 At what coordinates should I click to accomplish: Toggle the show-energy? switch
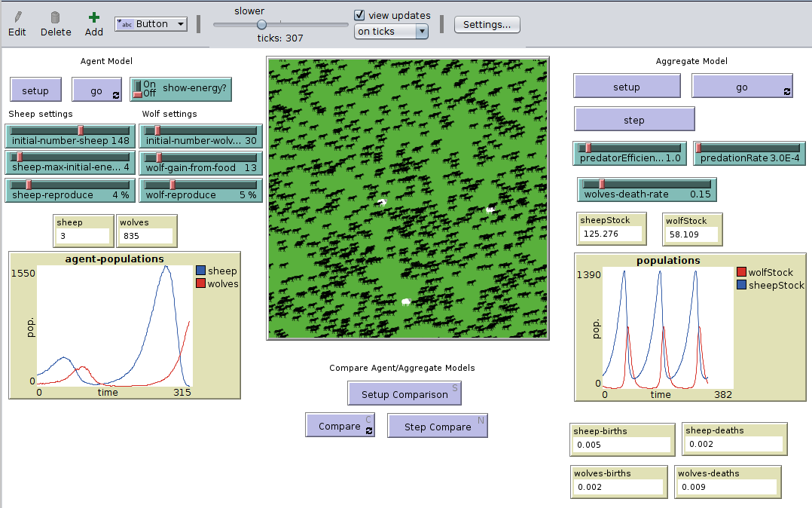[x=137, y=89]
